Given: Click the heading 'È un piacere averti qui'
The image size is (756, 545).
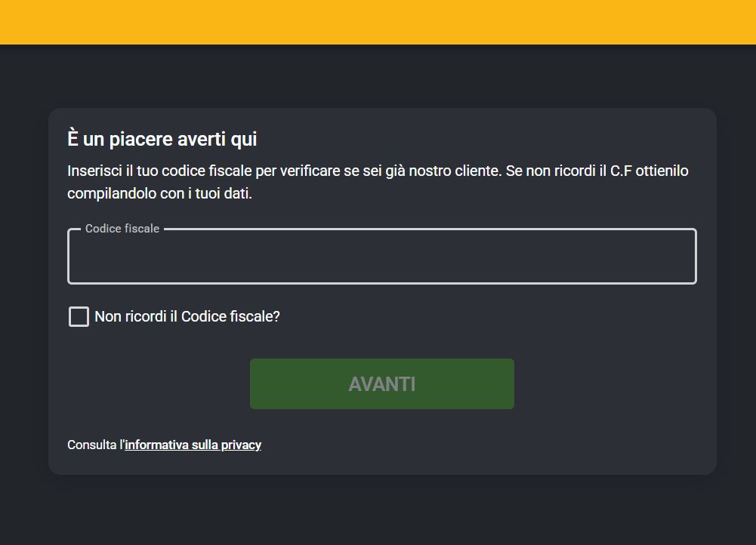Looking at the screenshot, I should coord(162,139).
